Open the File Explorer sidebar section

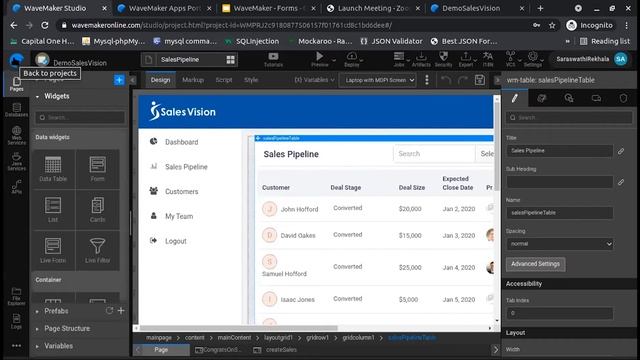[16, 296]
